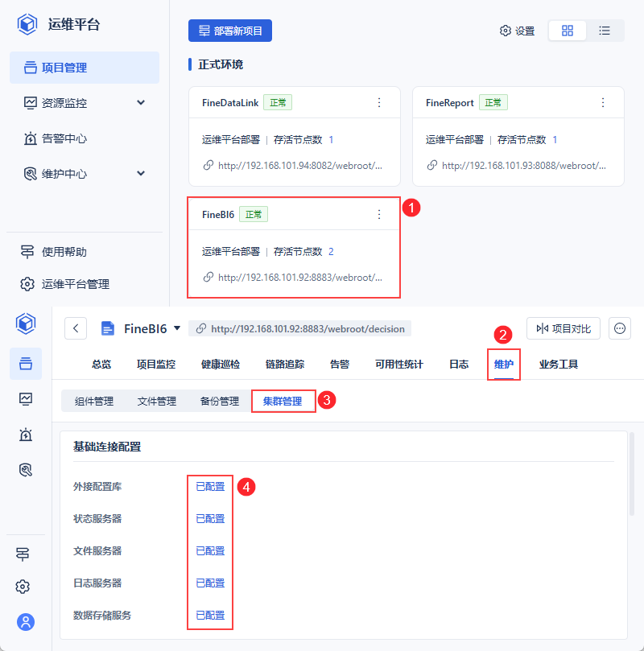Open the FineBI6 project switcher dropdown

click(177, 328)
